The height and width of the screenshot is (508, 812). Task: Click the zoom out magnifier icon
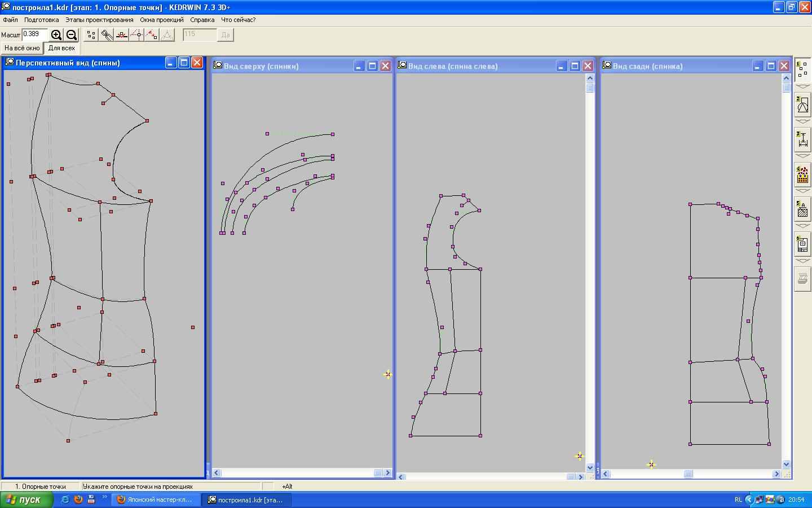(x=71, y=35)
